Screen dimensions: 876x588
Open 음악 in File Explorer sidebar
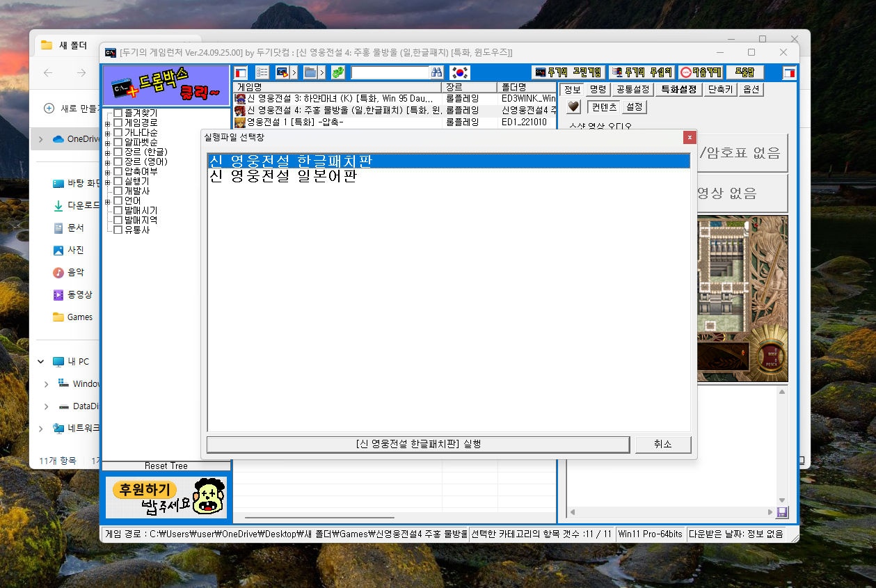click(69, 273)
